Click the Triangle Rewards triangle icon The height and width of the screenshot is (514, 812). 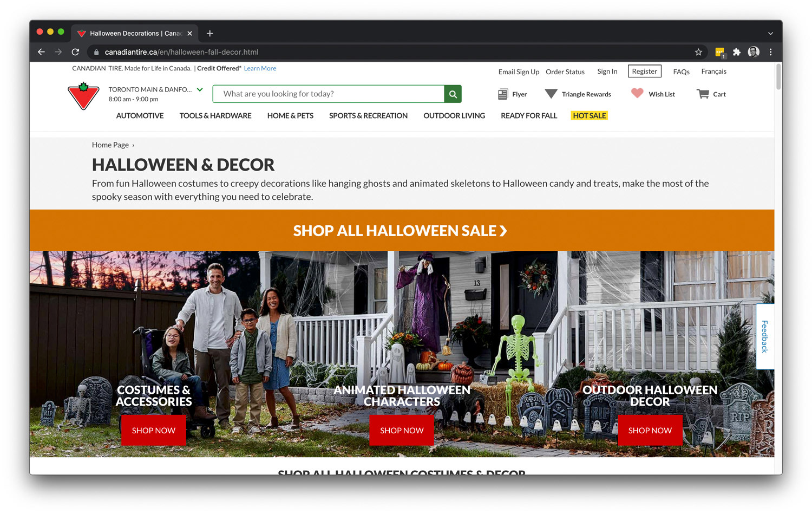click(551, 94)
